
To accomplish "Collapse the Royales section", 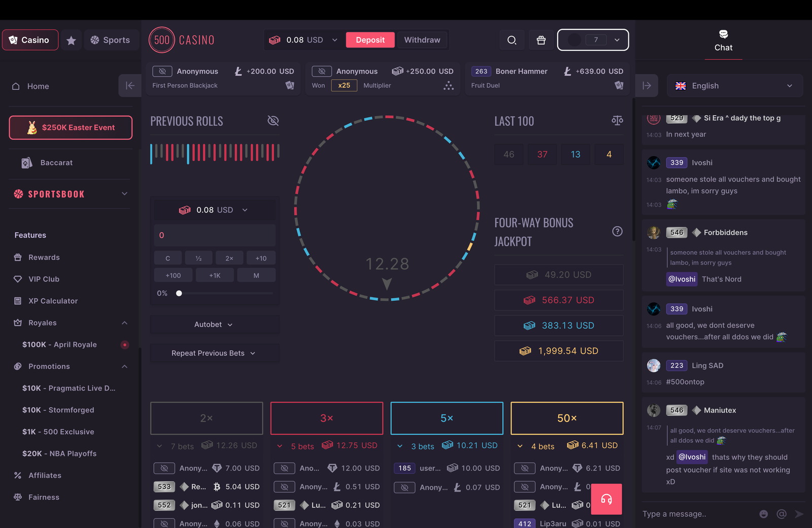I will [124, 323].
